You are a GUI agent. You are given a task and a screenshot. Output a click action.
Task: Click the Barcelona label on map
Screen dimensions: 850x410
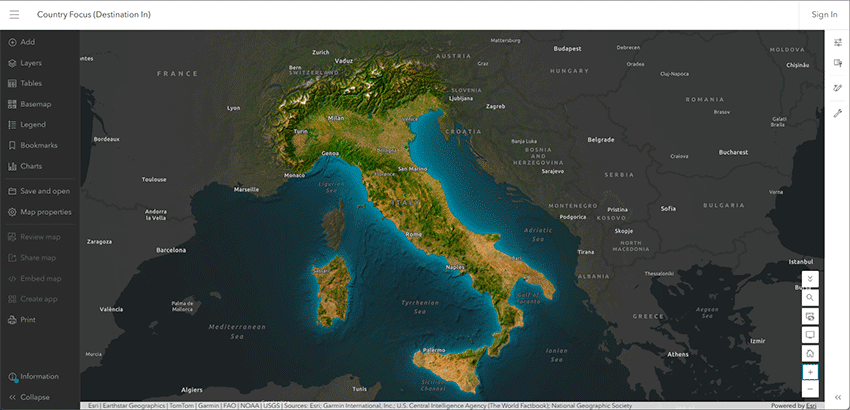click(x=171, y=251)
